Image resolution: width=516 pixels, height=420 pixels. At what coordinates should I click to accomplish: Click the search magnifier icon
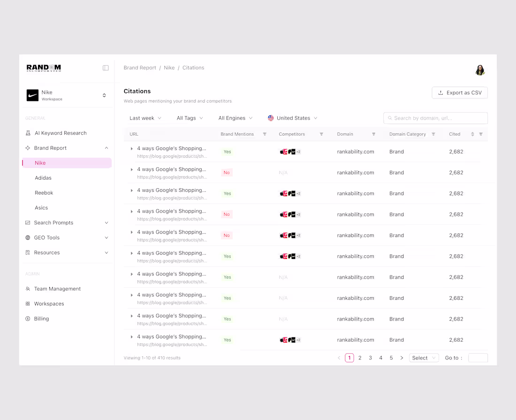click(390, 118)
